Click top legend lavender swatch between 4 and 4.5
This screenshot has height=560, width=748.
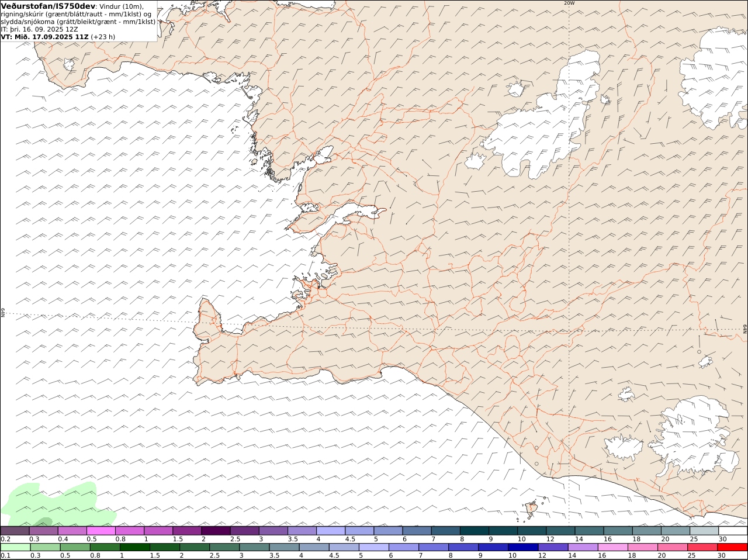click(331, 531)
